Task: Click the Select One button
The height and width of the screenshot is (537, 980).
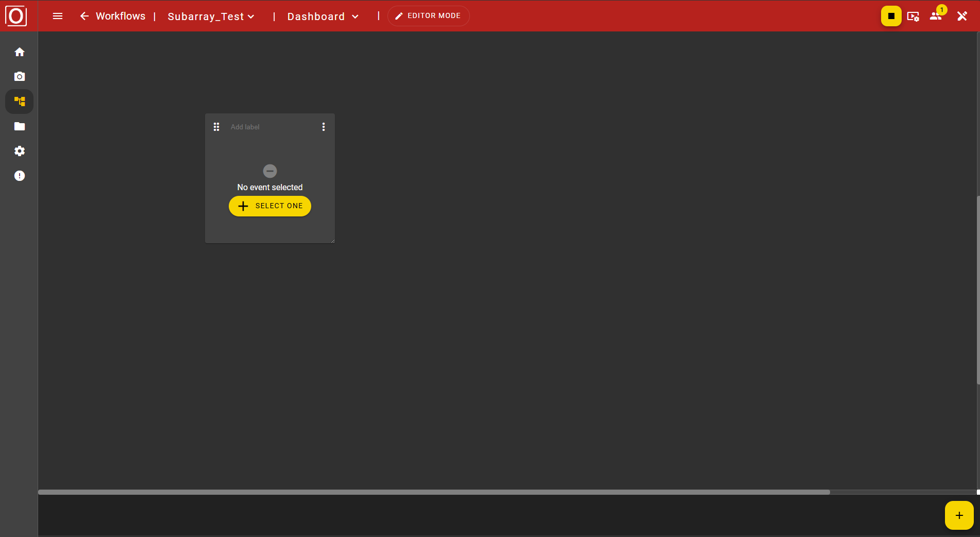Action: (270, 206)
